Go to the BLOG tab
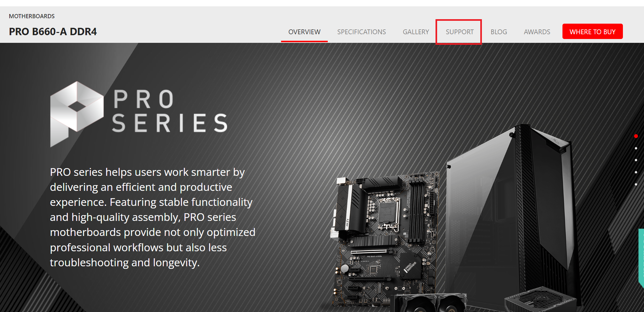This screenshot has width=644, height=312. [x=499, y=32]
